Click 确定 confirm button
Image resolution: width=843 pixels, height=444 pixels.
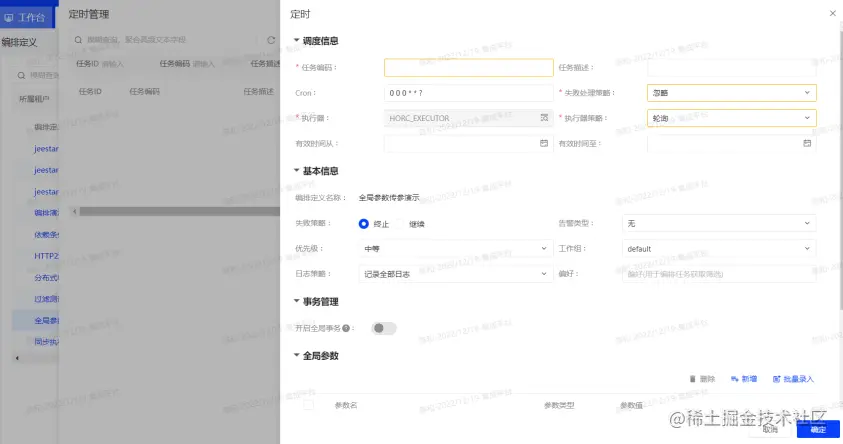818,429
